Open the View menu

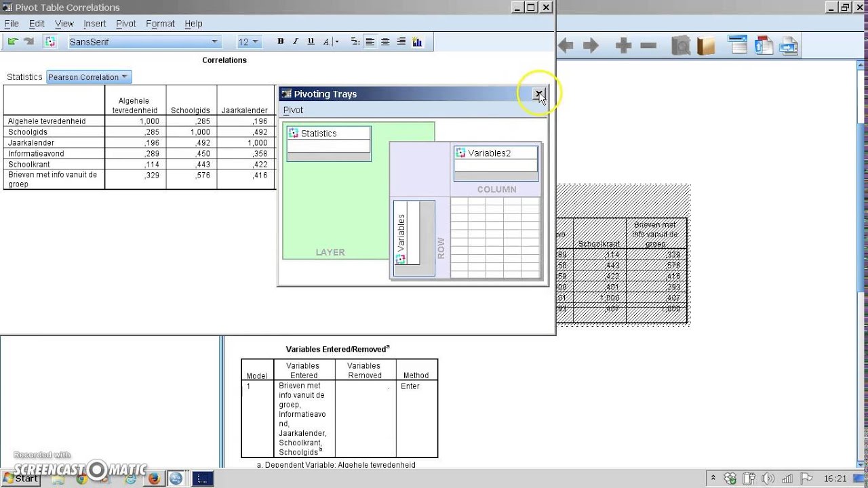64,23
